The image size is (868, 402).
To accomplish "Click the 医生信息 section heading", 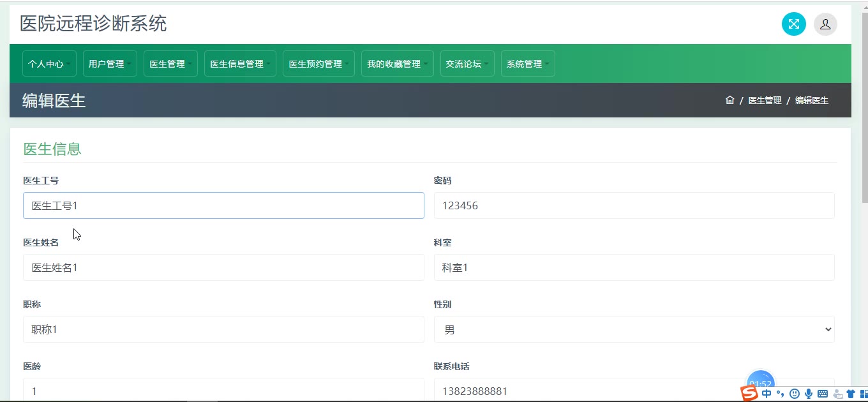I will [x=52, y=149].
